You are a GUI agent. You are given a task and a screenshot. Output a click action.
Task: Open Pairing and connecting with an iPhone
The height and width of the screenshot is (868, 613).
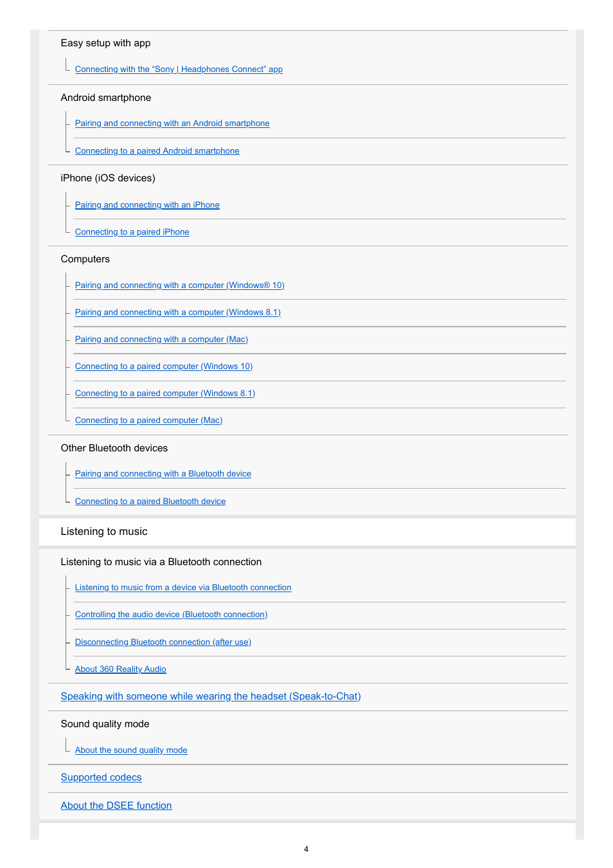(147, 205)
